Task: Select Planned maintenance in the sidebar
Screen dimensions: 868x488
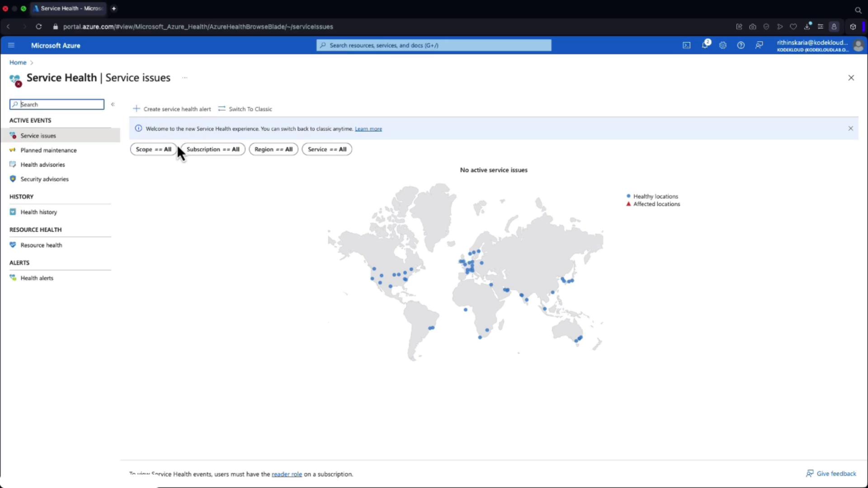Action: (48, 150)
